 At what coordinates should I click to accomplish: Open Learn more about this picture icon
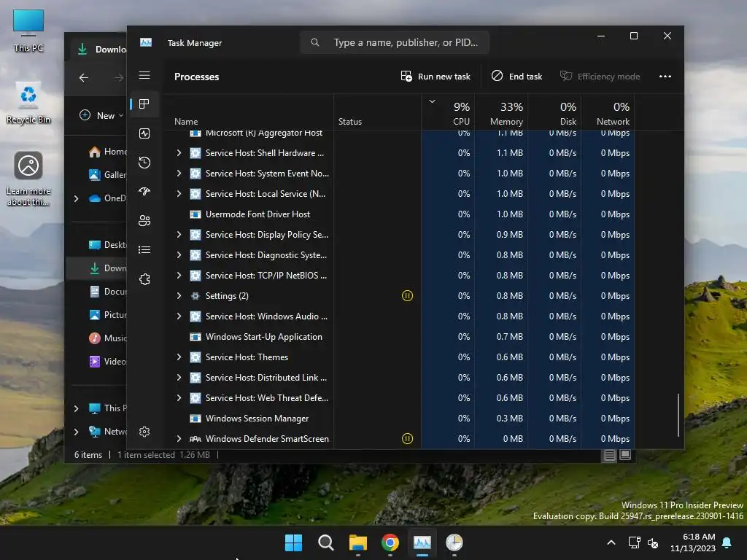[x=28, y=179]
